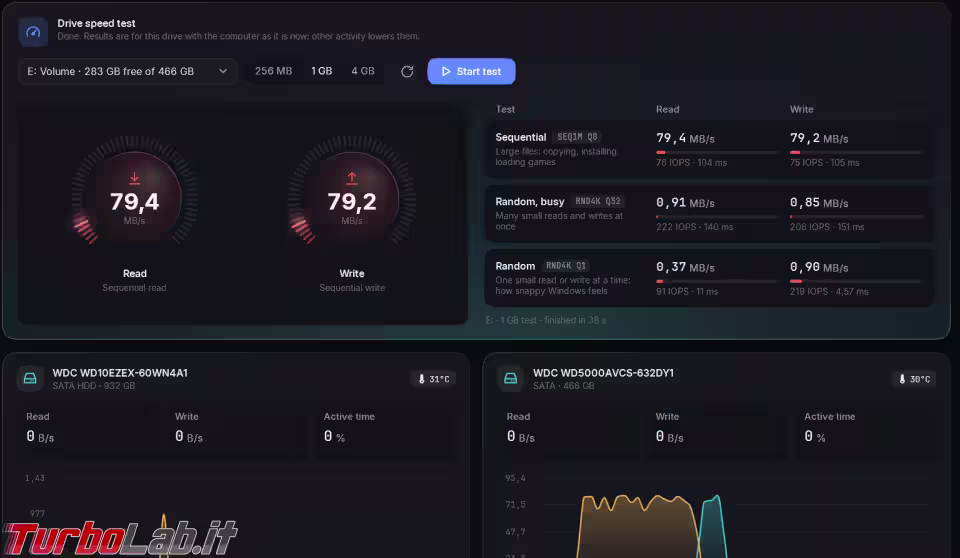Start the drive speed test
The image size is (960, 558).
471,71
